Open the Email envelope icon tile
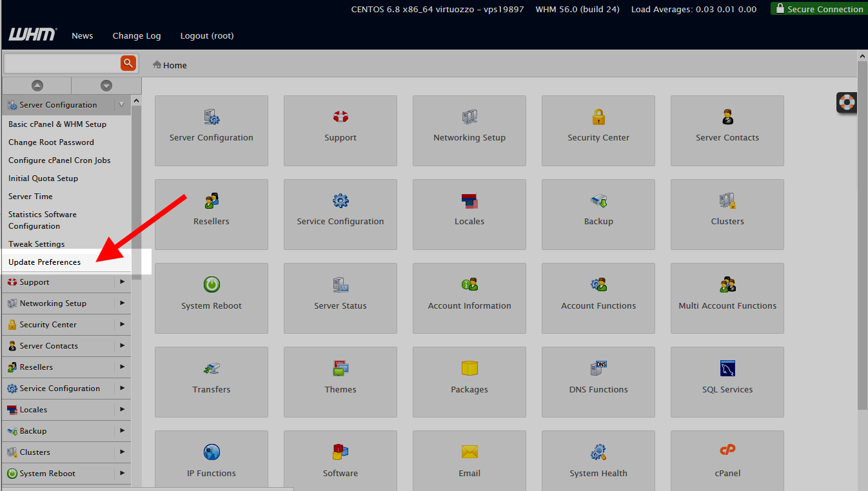The width and height of the screenshot is (868, 491). (x=469, y=465)
